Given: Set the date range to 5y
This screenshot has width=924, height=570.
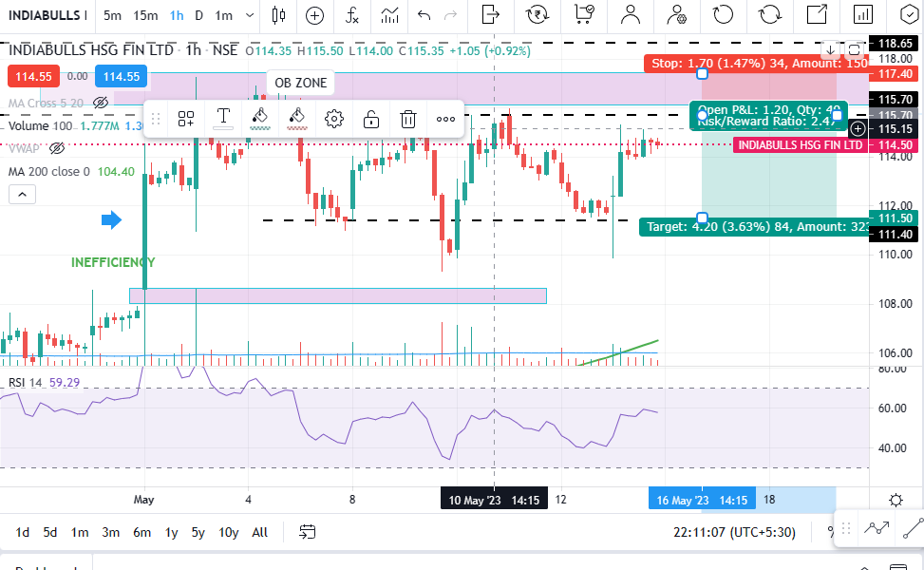Looking at the screenshot, I should pyautogui.click(x=198, y=532).
